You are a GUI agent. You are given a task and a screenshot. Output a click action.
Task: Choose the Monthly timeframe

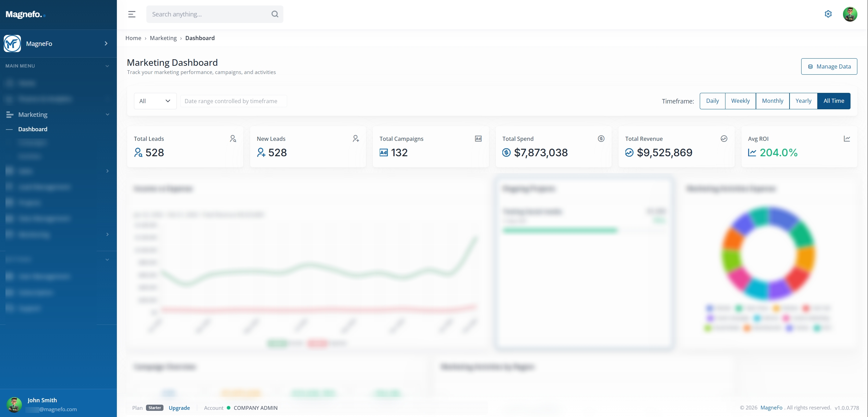coord(772,101)
